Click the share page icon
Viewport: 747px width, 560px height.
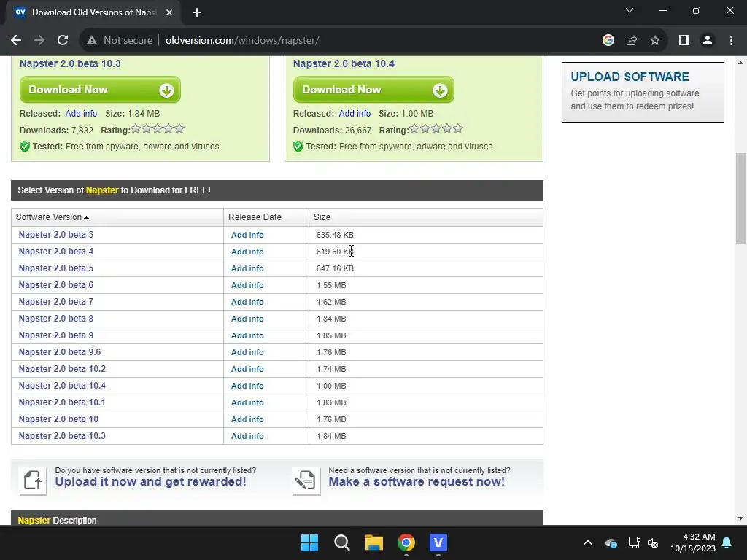[632, 41]
